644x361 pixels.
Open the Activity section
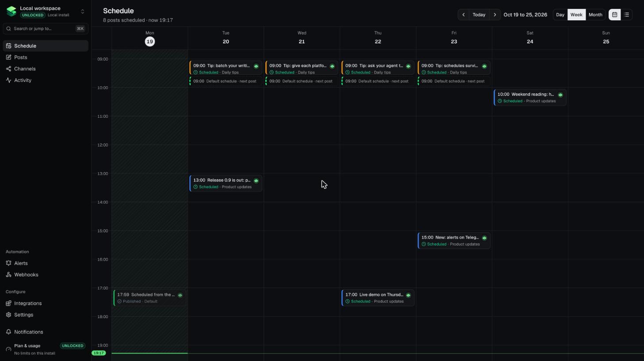click(x=46, y=81)
